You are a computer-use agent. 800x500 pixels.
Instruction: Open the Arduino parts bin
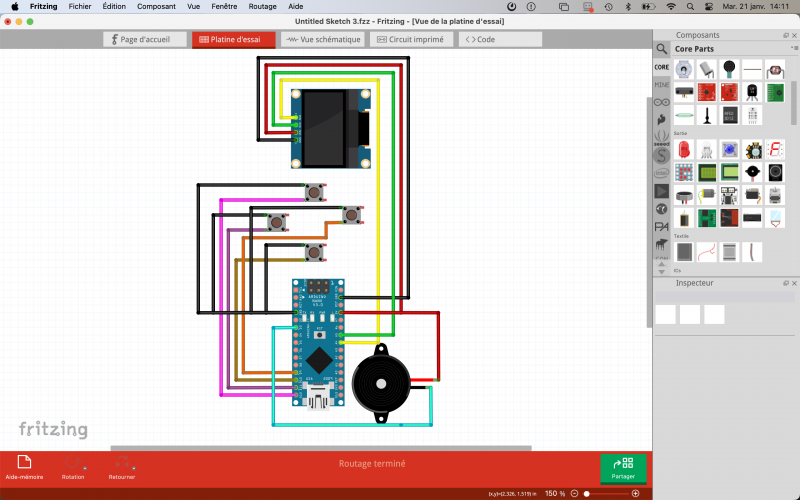click(x=662, y=102)
